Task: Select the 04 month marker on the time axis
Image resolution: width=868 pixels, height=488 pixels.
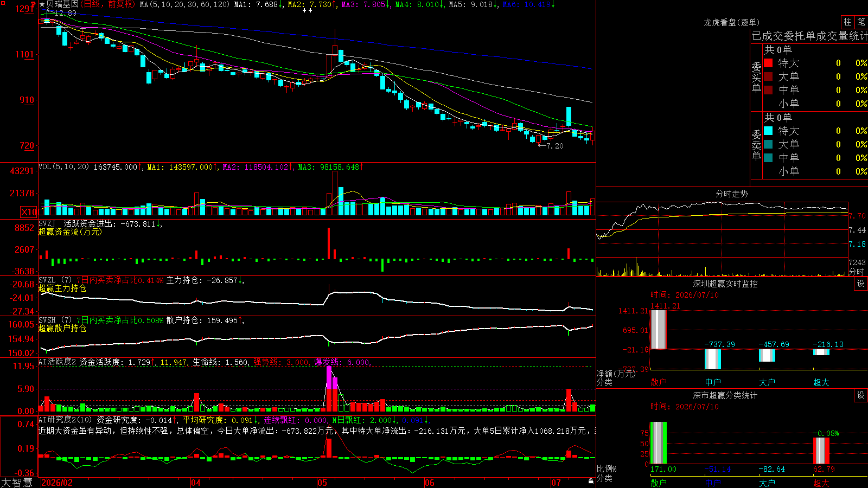Action: [x=196, y=483]
